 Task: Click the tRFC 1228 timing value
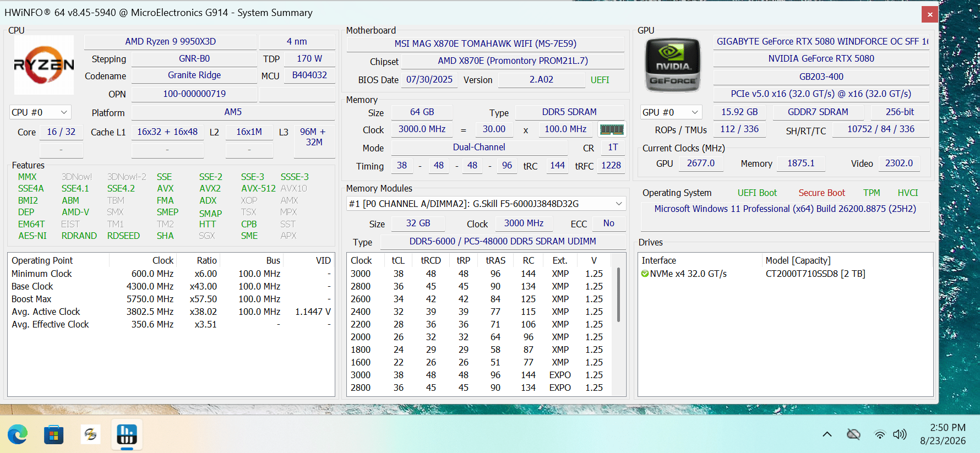pyautogui.click(x=611, y=166)
